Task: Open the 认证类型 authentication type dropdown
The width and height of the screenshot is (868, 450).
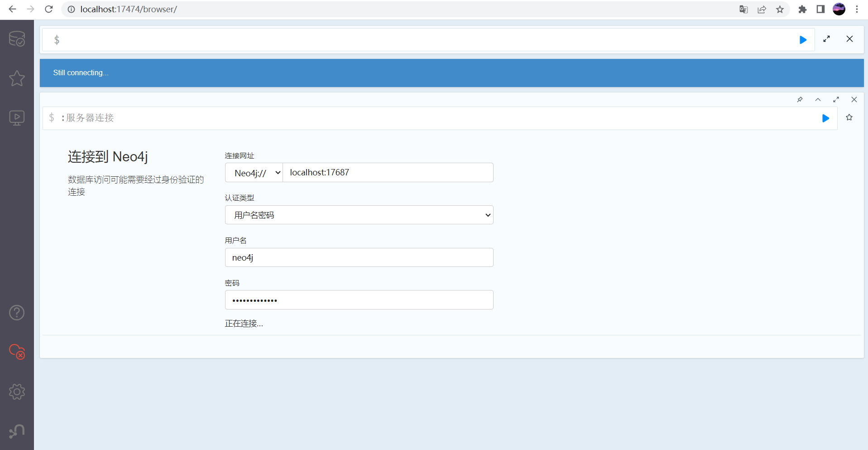Action: (x=359, y=215)
